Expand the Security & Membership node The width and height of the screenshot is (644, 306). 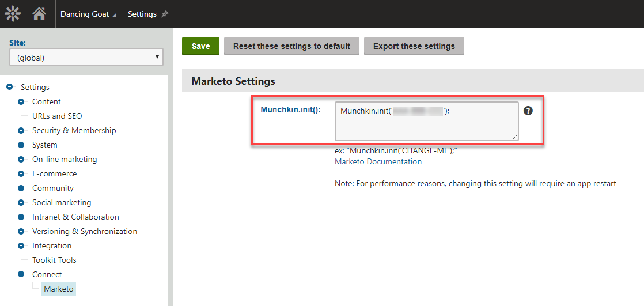pos(21,130)
